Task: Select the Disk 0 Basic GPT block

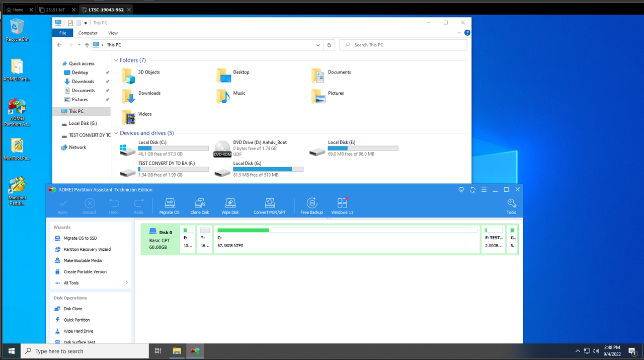Action: 160,240
